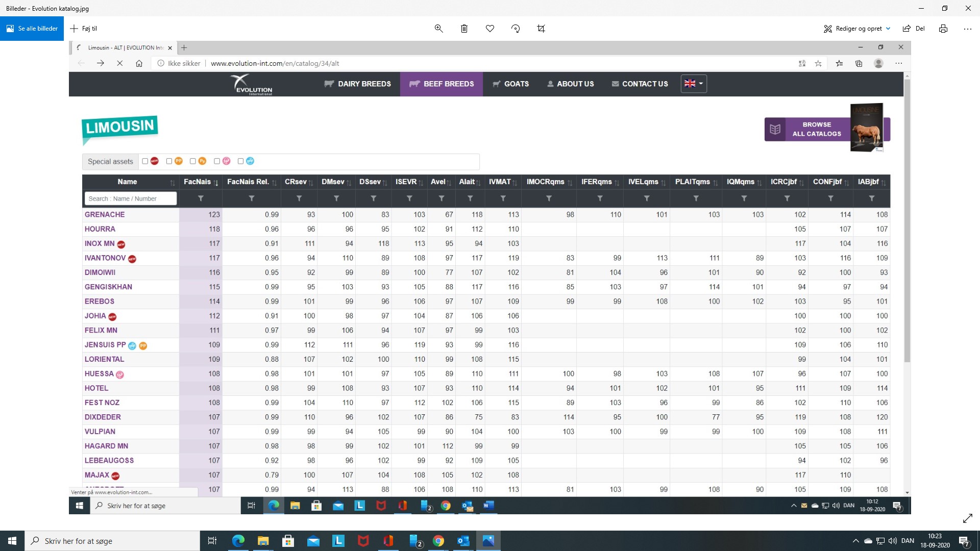Click the browser profile avatar icon

878,63
